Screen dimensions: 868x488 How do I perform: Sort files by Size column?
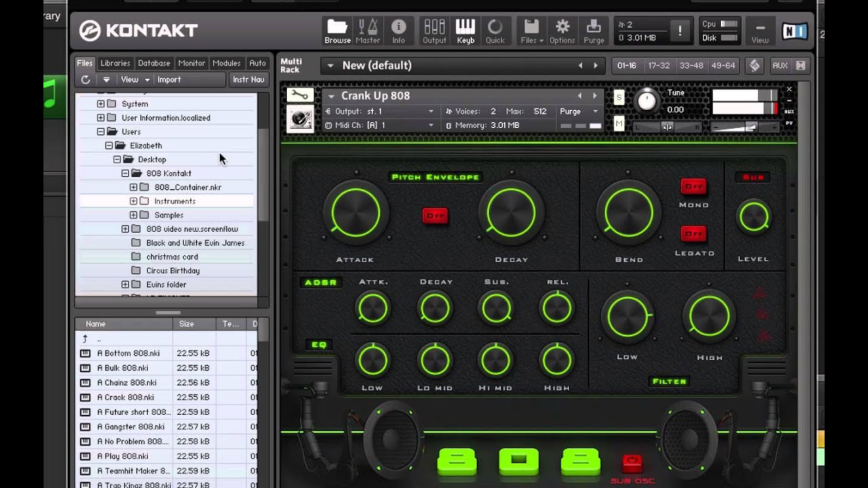195,324
